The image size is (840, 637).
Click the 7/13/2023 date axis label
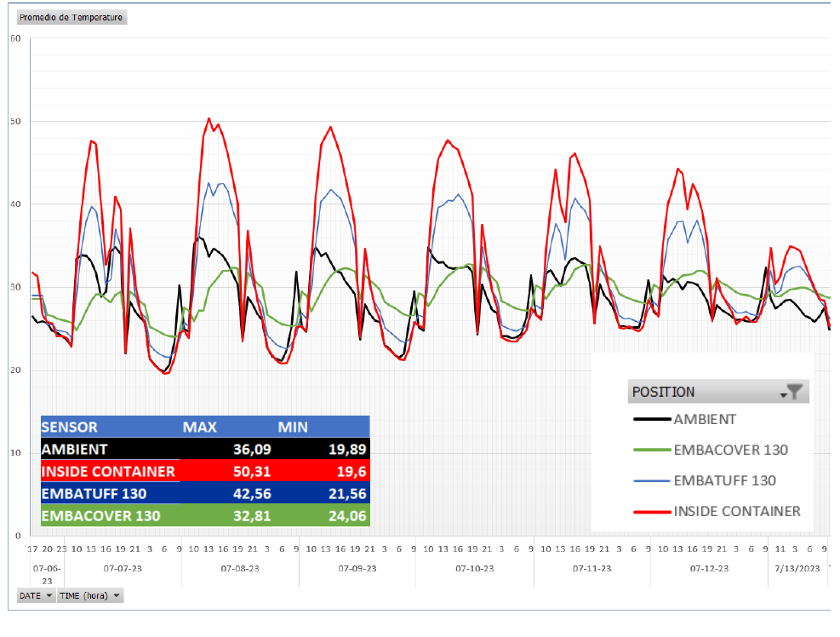pos(797,568)
